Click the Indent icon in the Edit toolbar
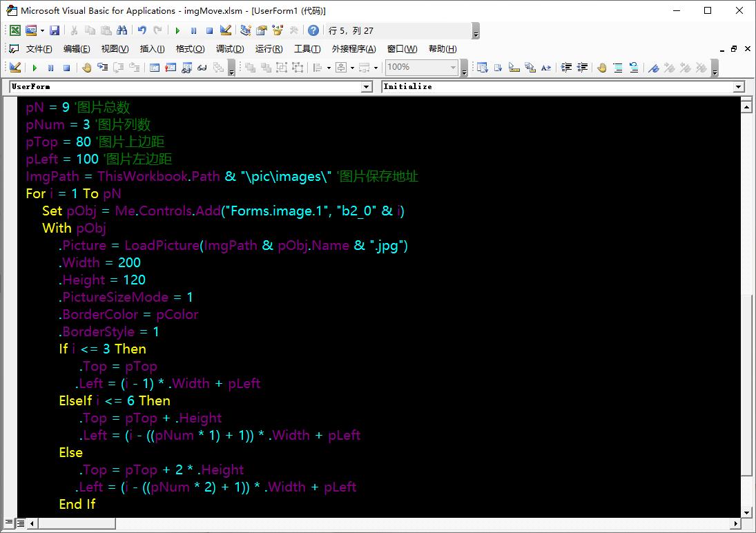 pos(566,68)
